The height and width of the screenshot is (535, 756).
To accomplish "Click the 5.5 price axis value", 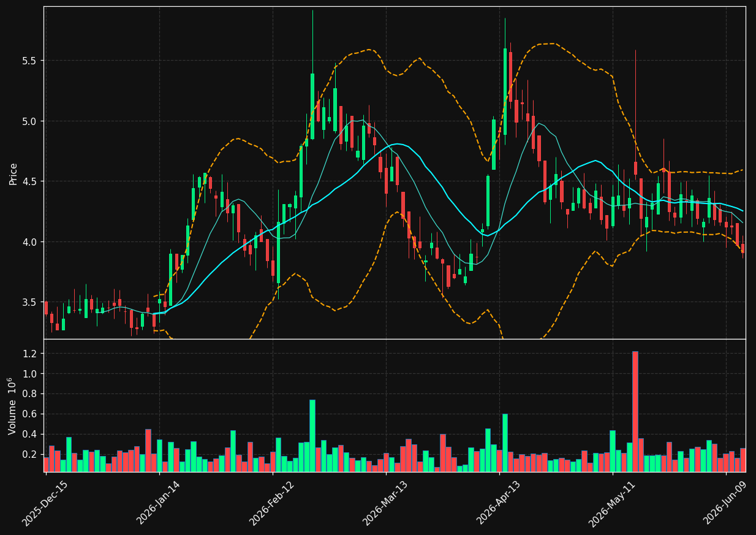I will (x=30, y=61).
